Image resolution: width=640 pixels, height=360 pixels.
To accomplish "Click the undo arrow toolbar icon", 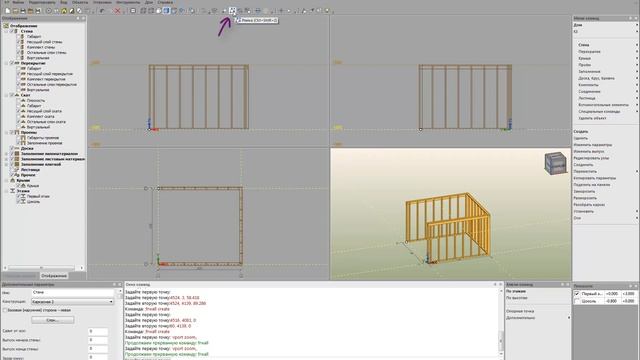I will (102, 11).
